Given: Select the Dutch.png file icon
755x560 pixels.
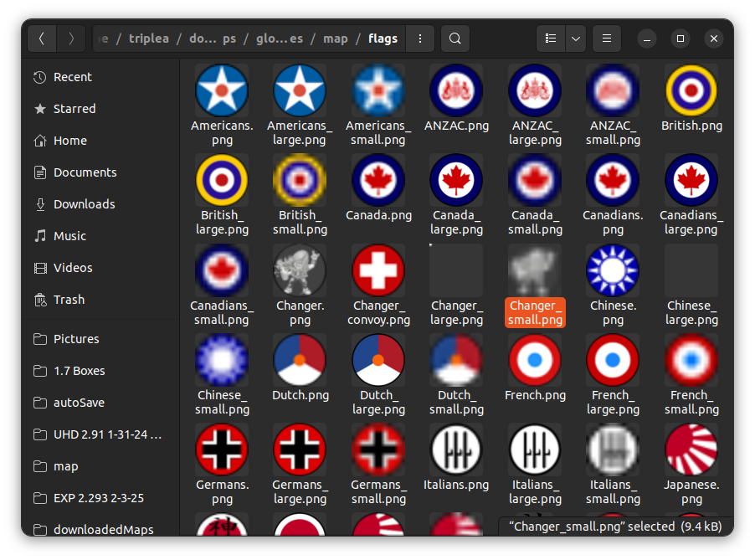Looking at the screenshot, I should click(300, 360).
